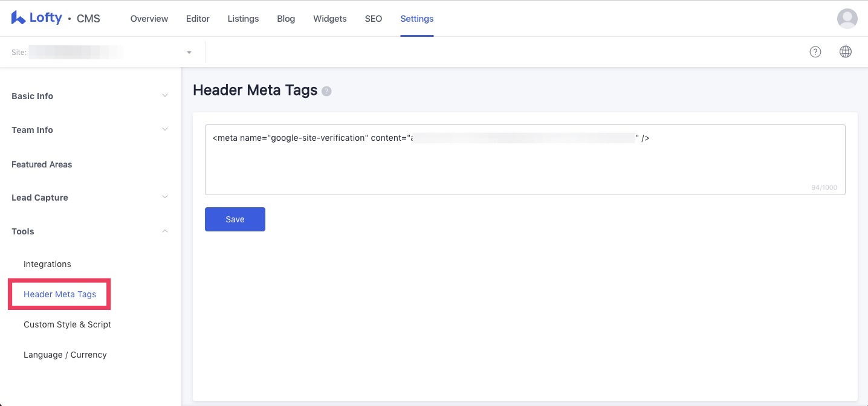Viewport: 868px width, 406px height.
Task: Select the Settings tab
Action: (x=417, y=19)
